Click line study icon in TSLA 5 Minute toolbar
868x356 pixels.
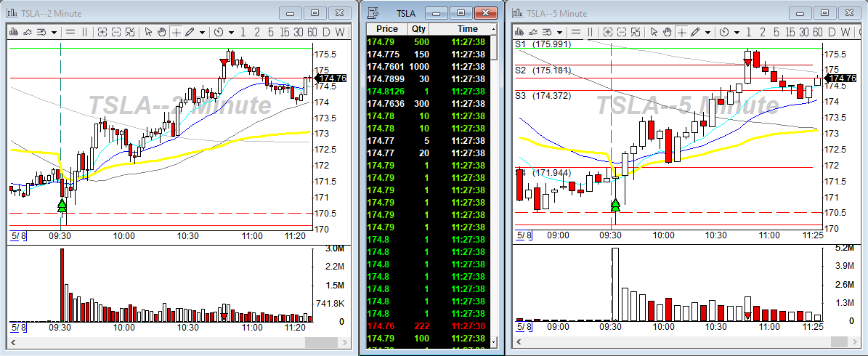533,32
